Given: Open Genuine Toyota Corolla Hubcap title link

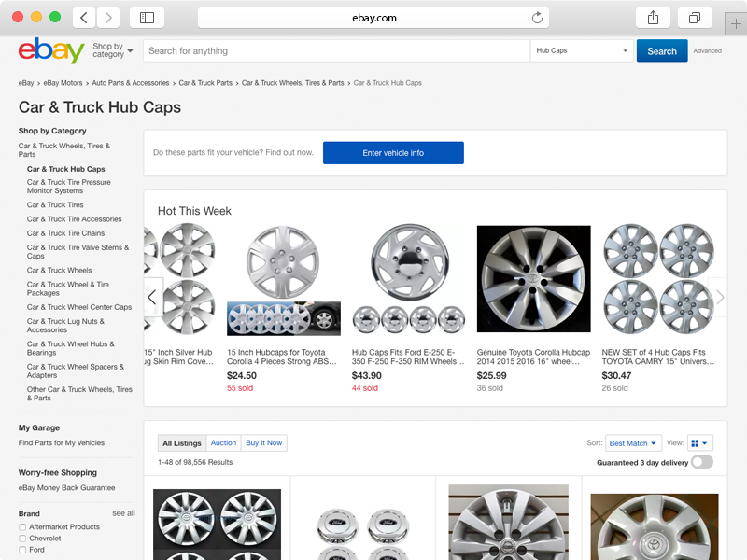Looking at the screenshot, I should click(533, 357).
